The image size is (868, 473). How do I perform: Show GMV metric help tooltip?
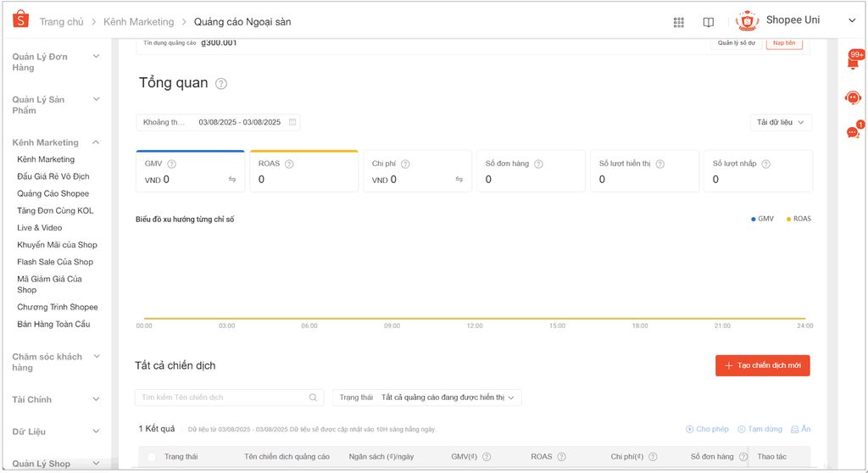[171, 164]
